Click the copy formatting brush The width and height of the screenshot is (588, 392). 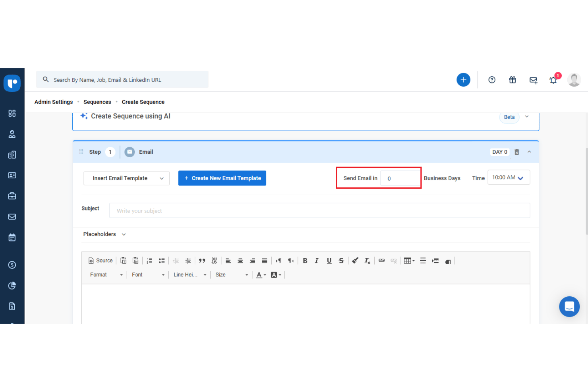click(x=355, y=261)
